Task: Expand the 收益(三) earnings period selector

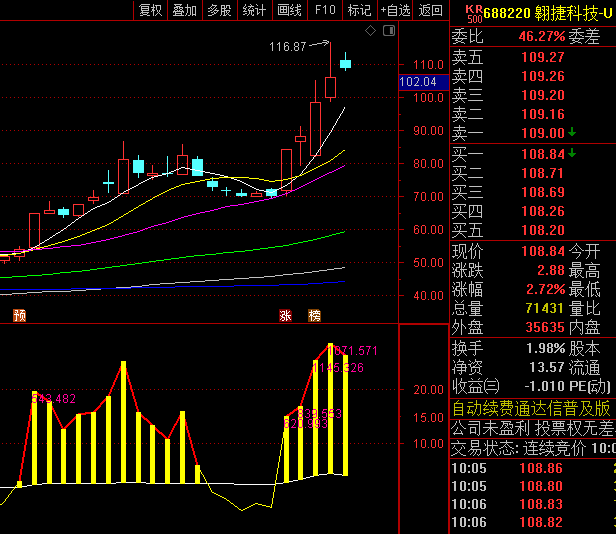Action: click(475, 386)
